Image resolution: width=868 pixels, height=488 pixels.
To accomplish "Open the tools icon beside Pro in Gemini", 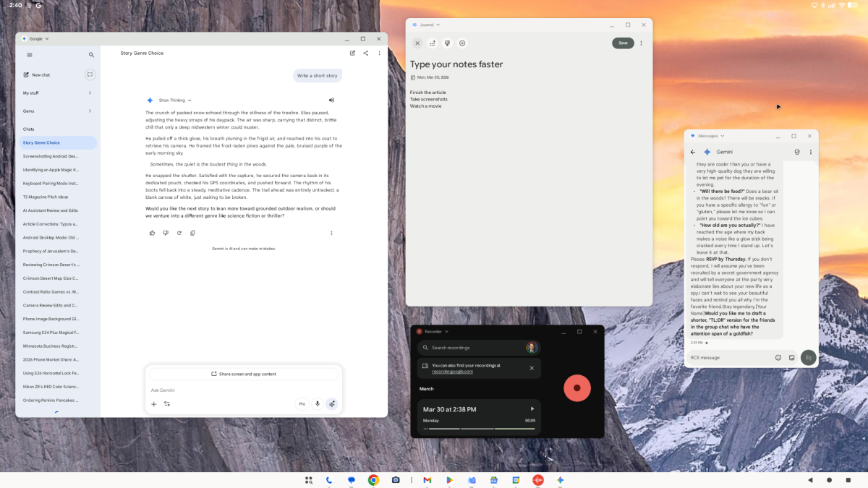I will pyautogui.click(x=167, y=403).
